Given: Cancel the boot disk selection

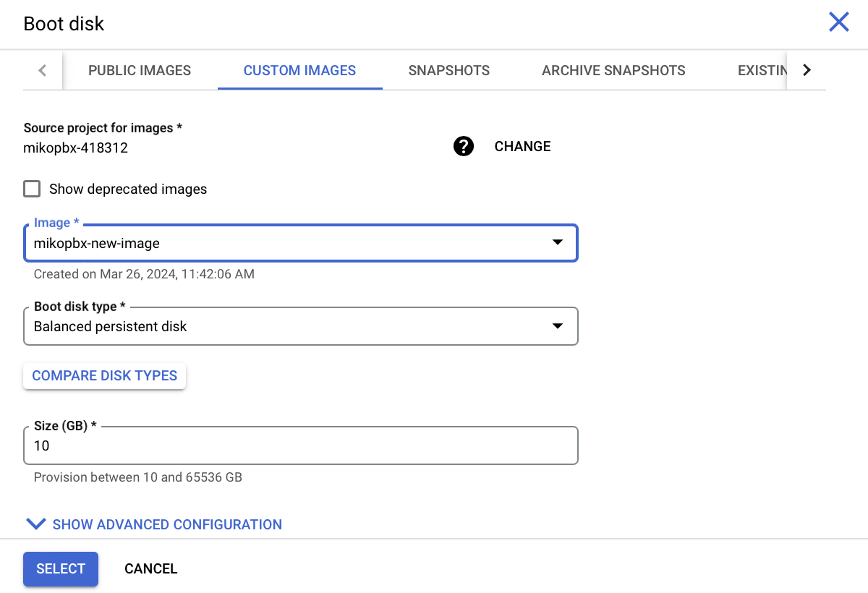Looking at the screenshot, I should tap(150, 569).
